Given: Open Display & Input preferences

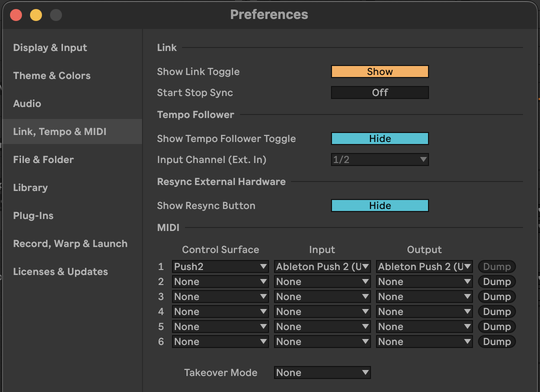Looking at the screenshot, I should 49,47.
